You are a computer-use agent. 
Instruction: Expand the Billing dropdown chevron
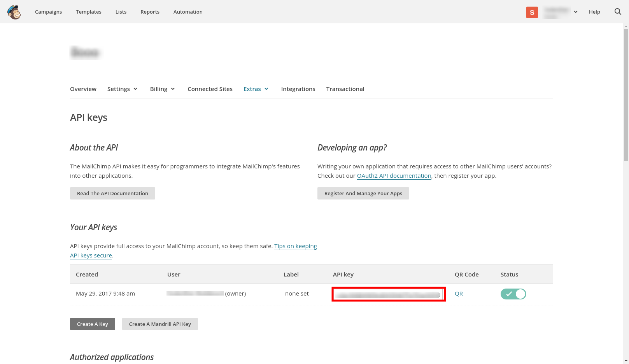(x=173, y=89)
